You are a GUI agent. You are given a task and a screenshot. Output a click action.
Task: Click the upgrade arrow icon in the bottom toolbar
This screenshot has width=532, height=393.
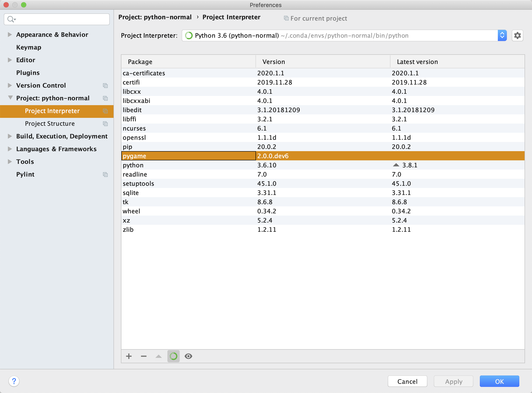point(158,356)
